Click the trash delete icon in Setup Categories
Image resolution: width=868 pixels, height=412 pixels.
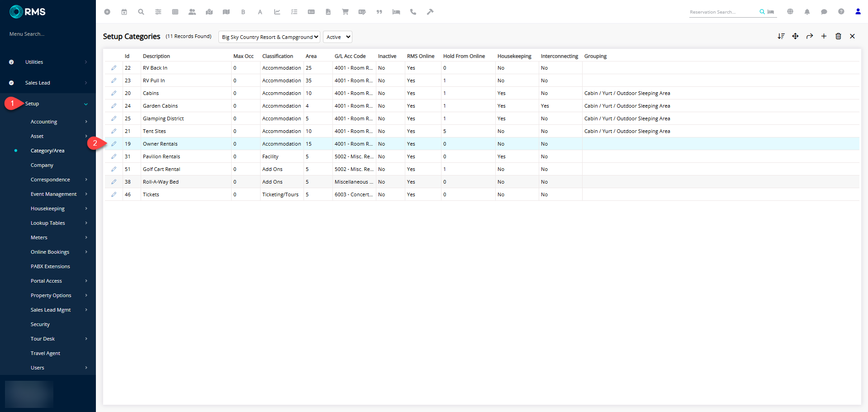838,36
